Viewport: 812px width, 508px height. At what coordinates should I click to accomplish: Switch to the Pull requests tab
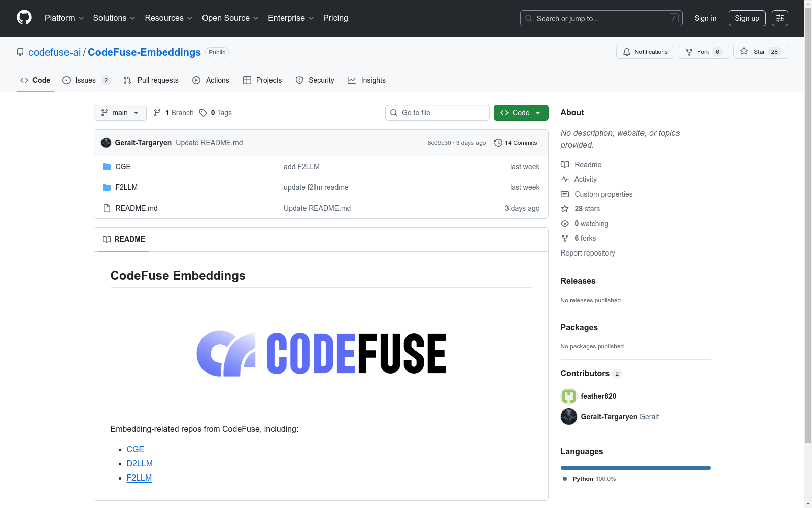click(x=151, y=80)
